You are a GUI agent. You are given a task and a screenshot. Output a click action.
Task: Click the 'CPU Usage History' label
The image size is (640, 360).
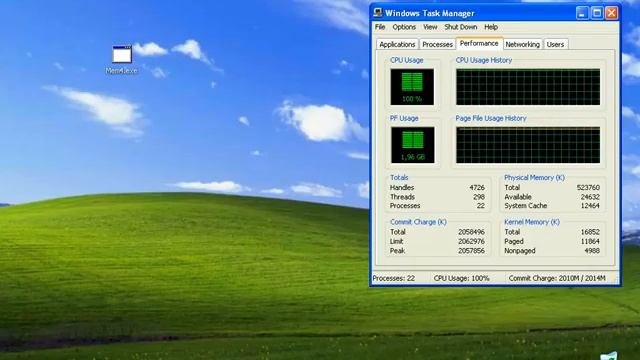pyautogui.click(x=483, y=60)
